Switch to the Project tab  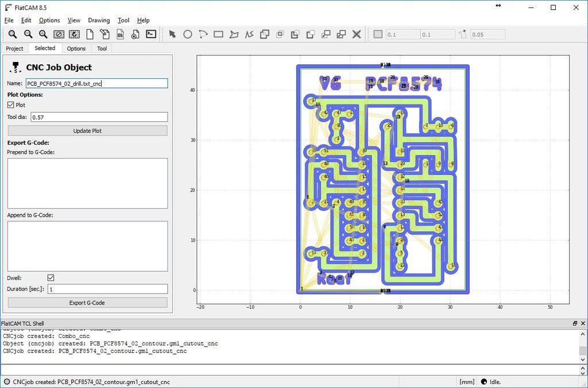click(14, 48)
